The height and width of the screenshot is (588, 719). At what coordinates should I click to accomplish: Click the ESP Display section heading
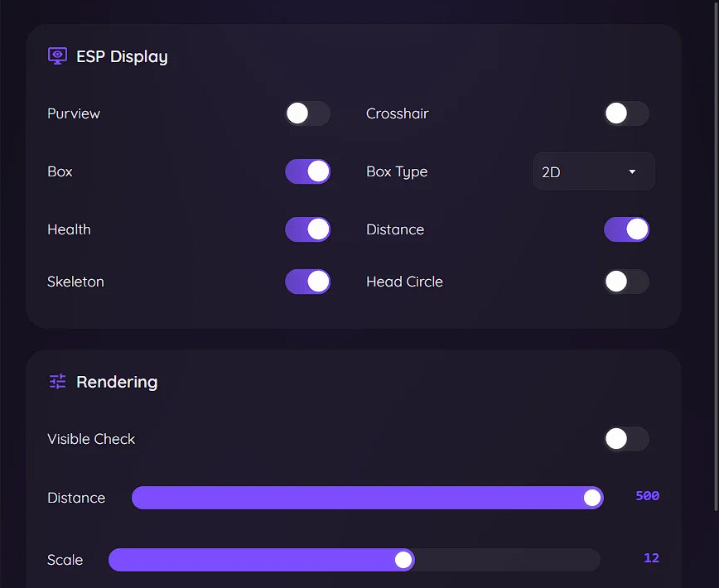122,56
